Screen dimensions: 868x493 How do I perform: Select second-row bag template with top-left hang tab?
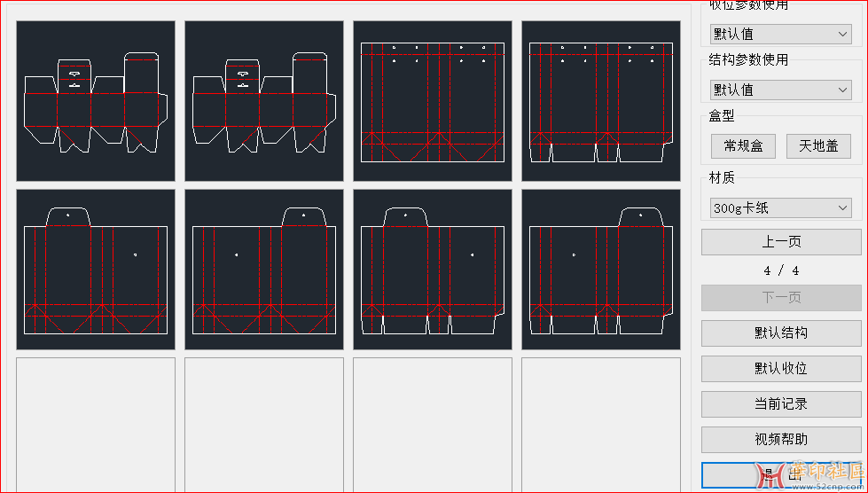coord(96,270)
